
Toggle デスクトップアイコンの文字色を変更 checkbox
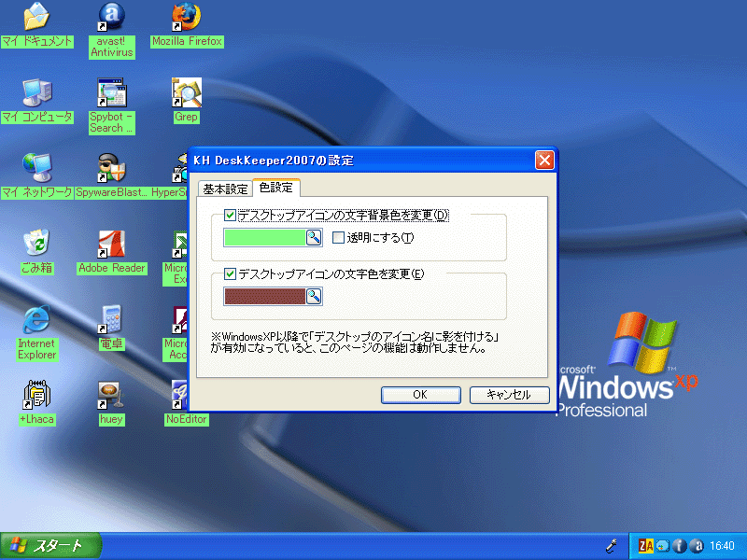tap(230, 273)
